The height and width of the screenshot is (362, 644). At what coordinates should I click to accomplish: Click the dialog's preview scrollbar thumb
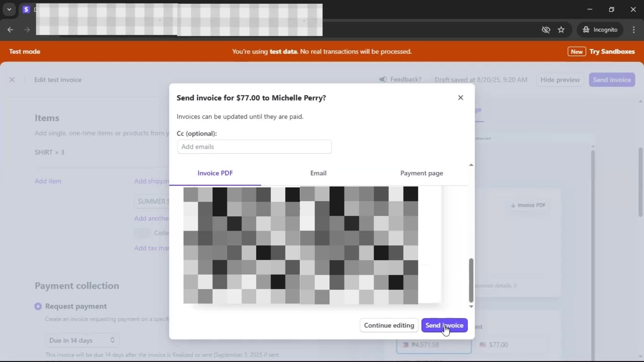pyautogui.click(x=471, y=280)
